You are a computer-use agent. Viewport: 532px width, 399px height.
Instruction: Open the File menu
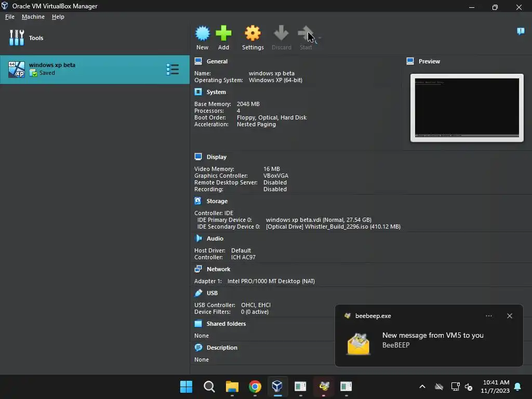10,17
